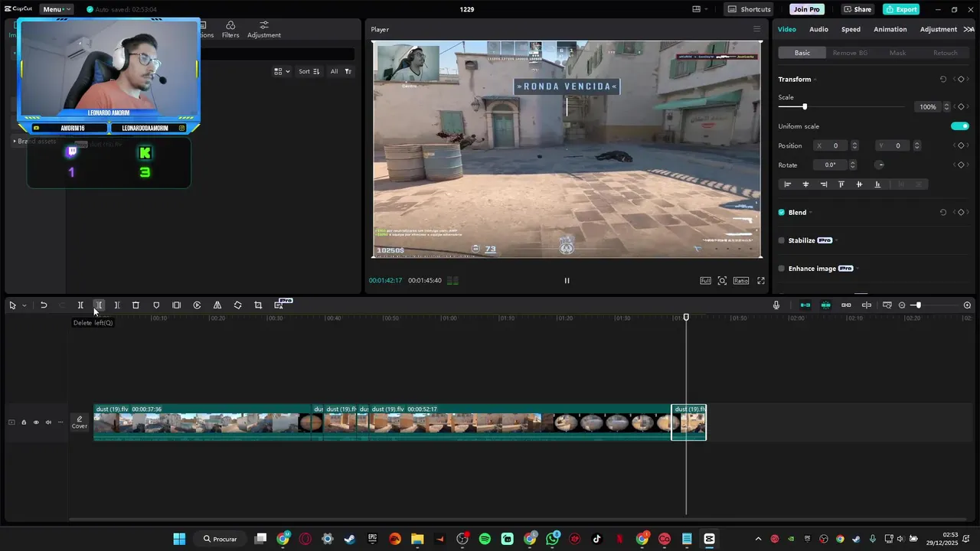The image size is (980, 551).
Task: Click the Scale percentage value field
Action: click(927, 107)
